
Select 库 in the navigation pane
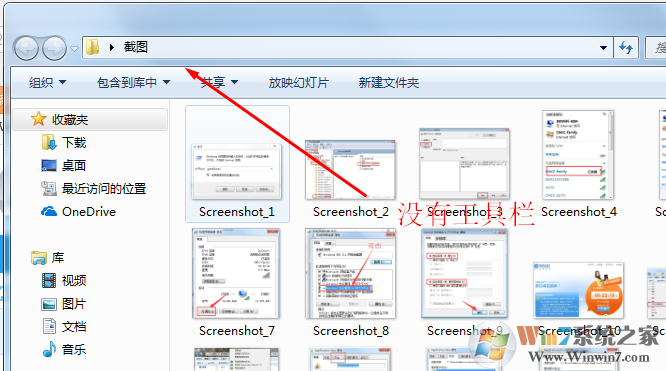pos(58,258)
